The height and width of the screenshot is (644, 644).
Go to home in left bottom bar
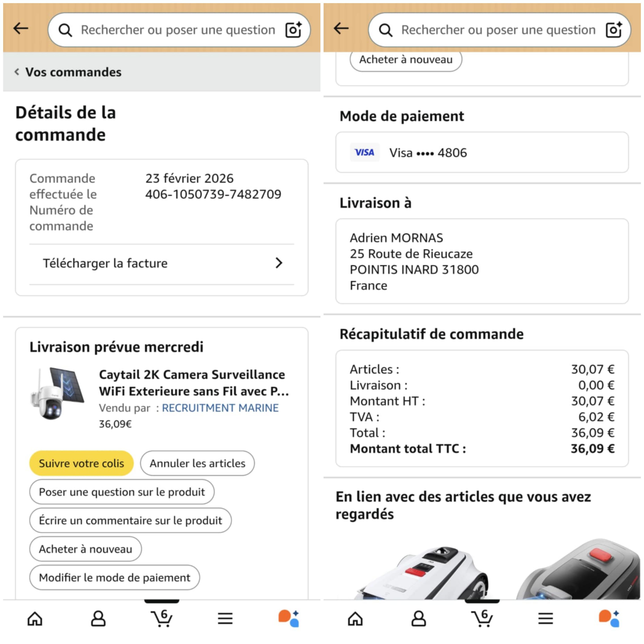[x=35, y=619]
